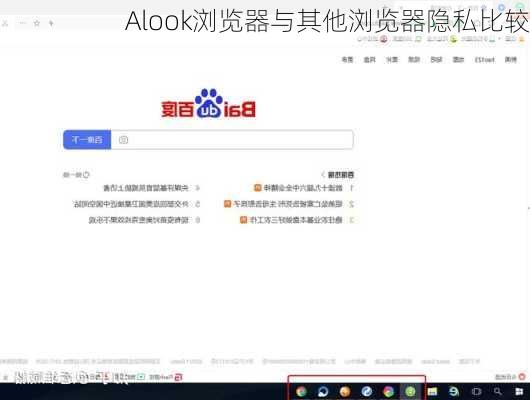Open the blue globe browser taskbar icon

[x=367, y=392]
